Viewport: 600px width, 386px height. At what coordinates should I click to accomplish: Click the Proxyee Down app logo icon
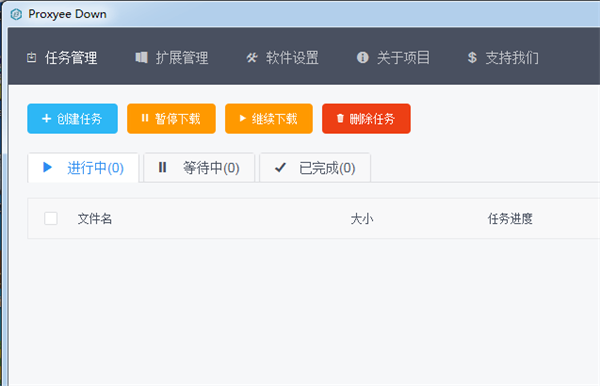tap(16, 15)
